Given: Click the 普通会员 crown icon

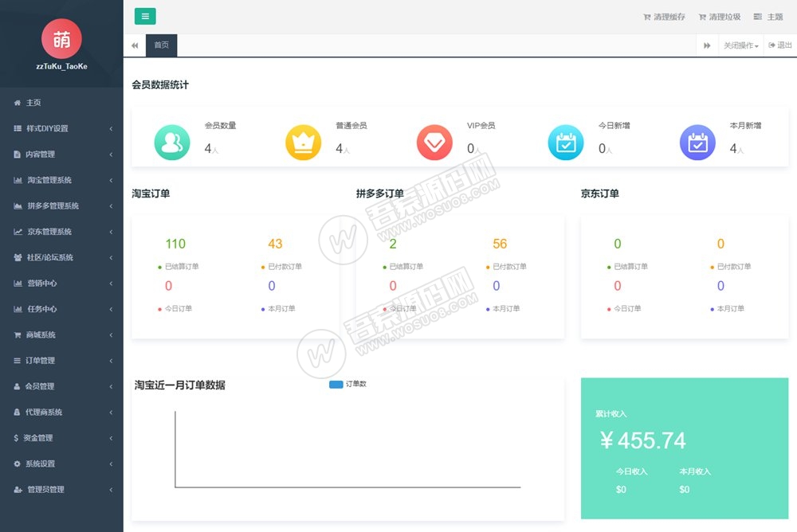Looking at the screenshot, I should [302, 143].
